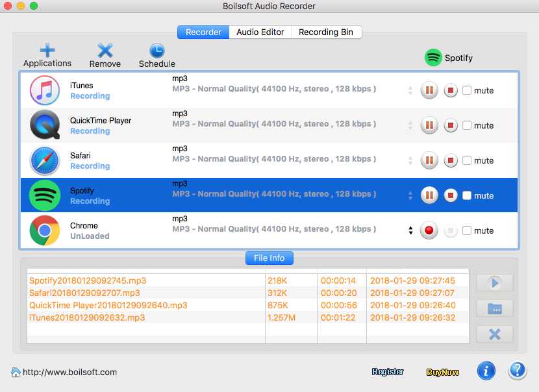This screenshot has height=392, width=539.
Task: Stop the iTunes recording
Action: coord(451,90)
